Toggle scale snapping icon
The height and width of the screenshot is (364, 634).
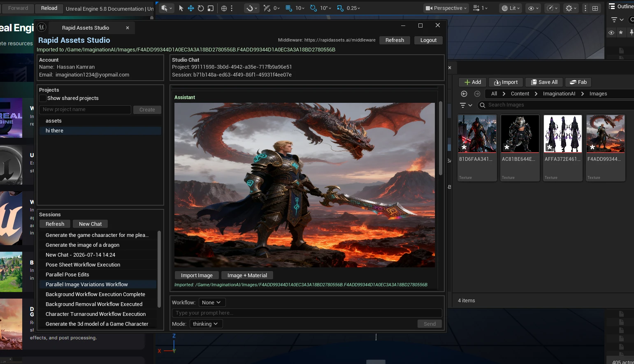(x=340, y=8)
